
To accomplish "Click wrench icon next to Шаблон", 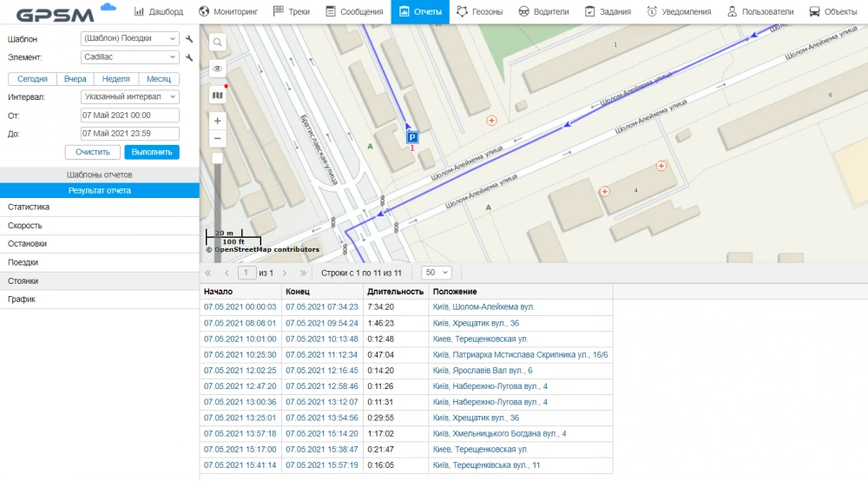I will [x=189, y=39].
